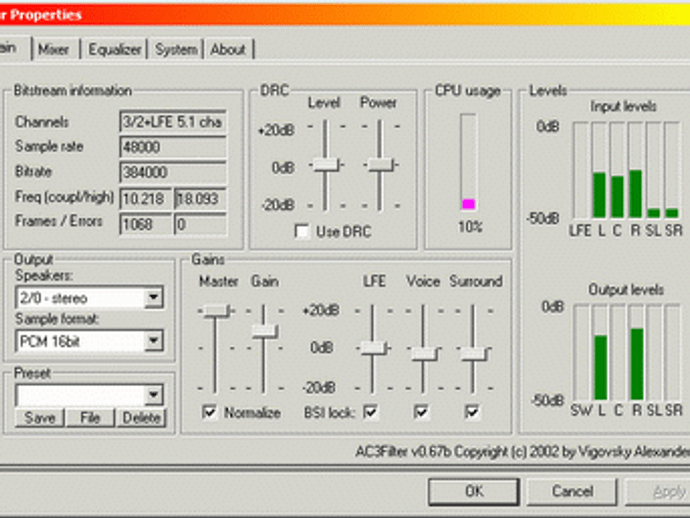Open the Speakers dropdown
The image size is (690, 518).
[x=154, y=298]
